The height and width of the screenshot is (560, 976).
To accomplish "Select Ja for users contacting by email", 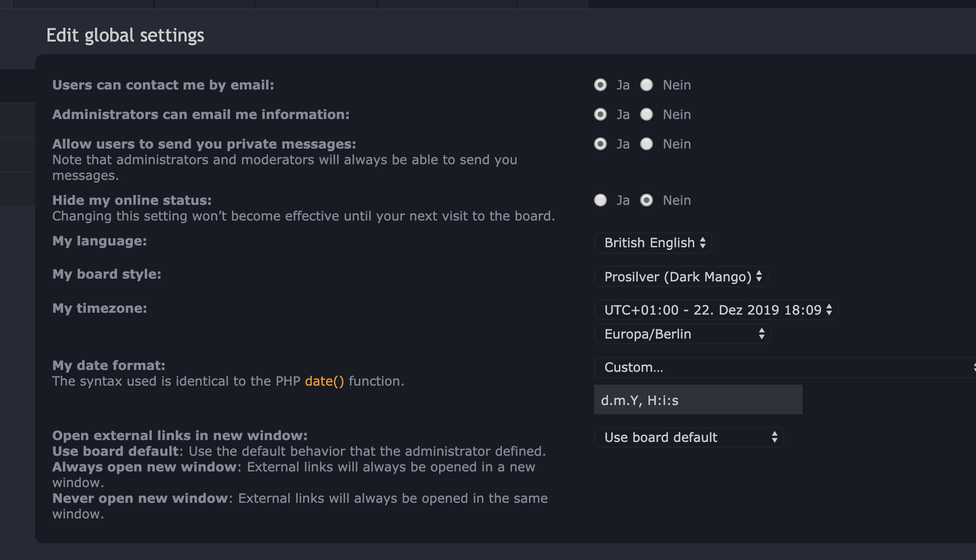I will tap(600, 85).
